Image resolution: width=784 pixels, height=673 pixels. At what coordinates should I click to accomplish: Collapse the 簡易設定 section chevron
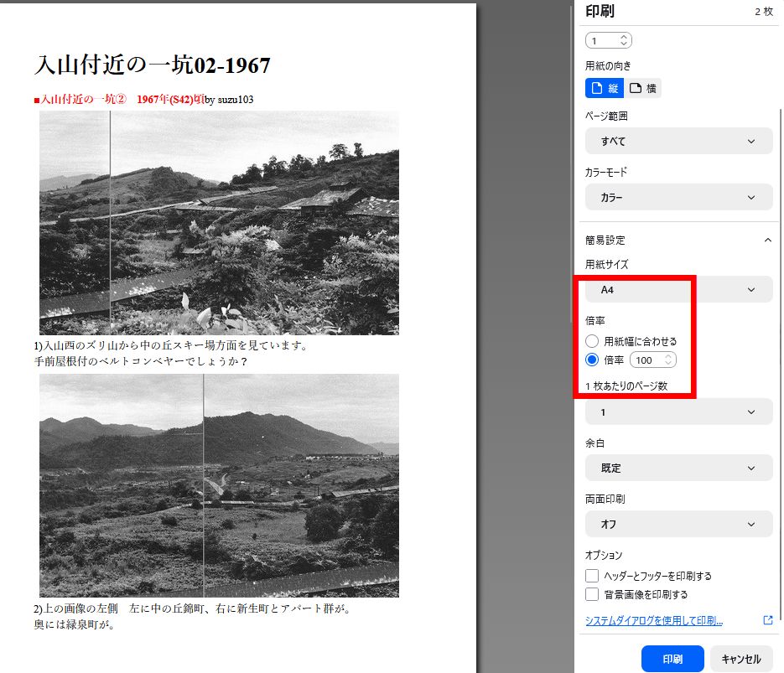(x=767, y=241)
